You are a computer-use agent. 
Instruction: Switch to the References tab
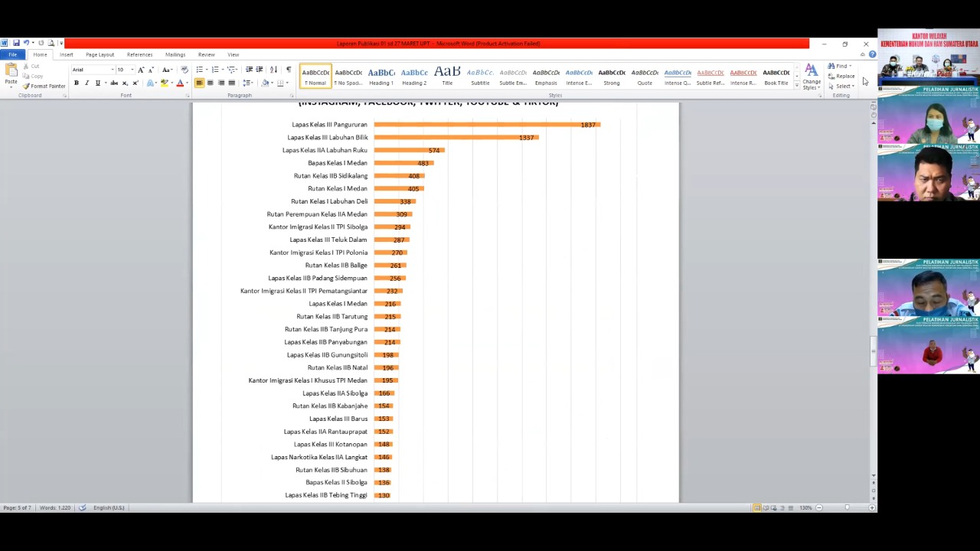(x=139, y=54)
